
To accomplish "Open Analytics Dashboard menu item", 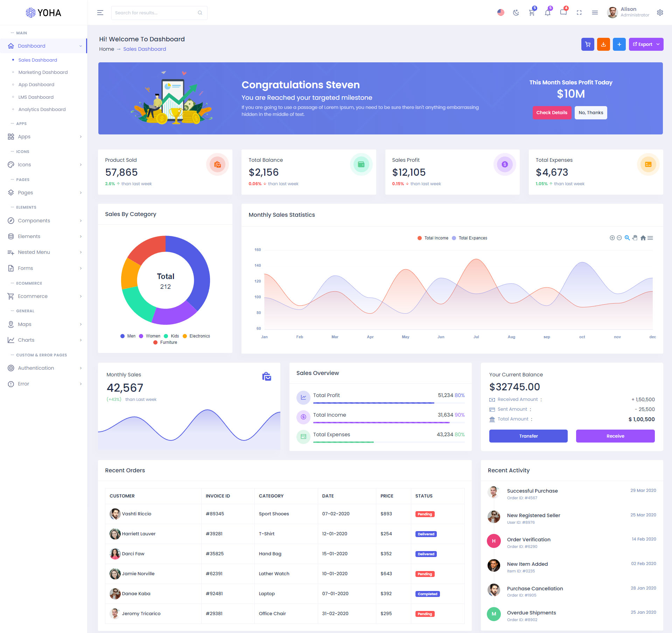I will [x=42, y=110].
